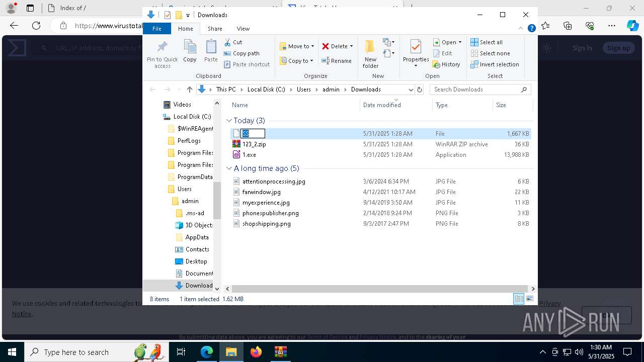Collapse the Today (3) group
Screen dimensions: 644x362
tap(229, 121)
